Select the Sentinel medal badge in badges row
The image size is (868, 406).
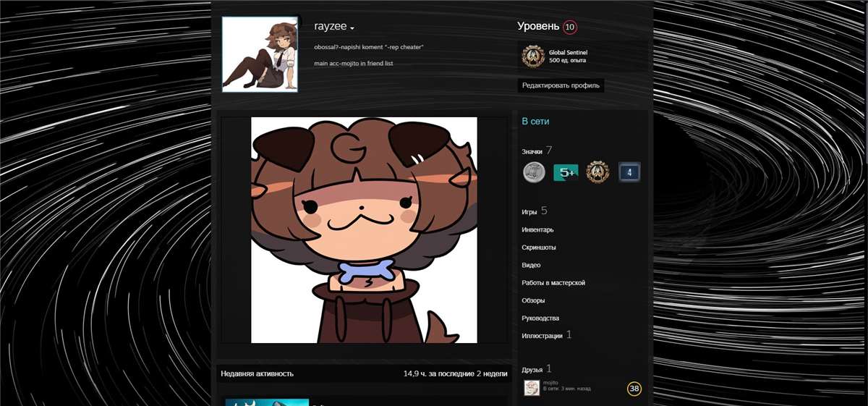(x=597, y=172)
